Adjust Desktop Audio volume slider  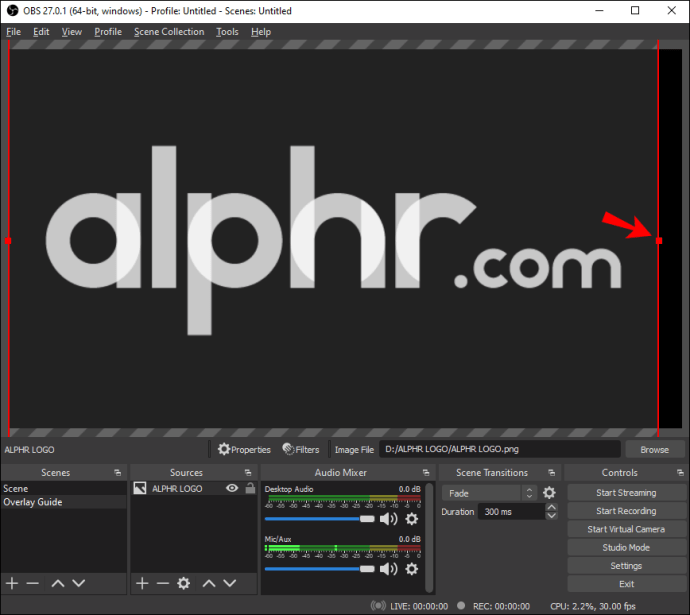point(319,519)
